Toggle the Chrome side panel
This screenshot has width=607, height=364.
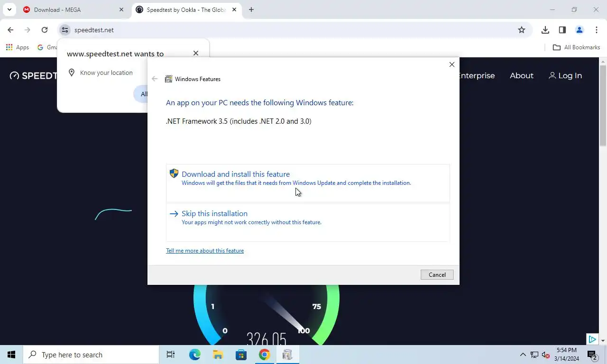point(562,30)
